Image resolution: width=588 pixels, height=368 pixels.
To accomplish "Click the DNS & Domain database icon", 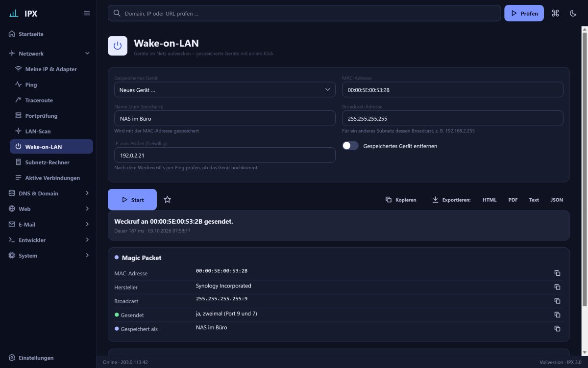I will 12,193.
